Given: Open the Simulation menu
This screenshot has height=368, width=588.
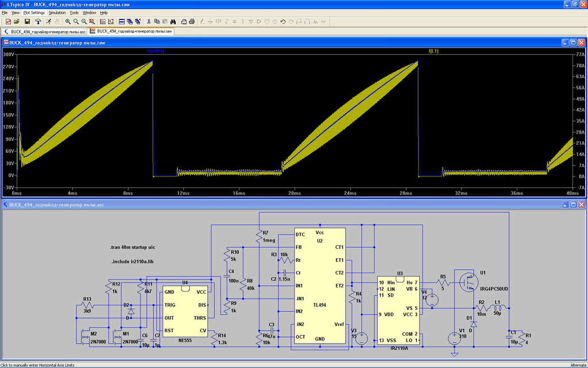Looking at the screenshot, I should 57,12.
